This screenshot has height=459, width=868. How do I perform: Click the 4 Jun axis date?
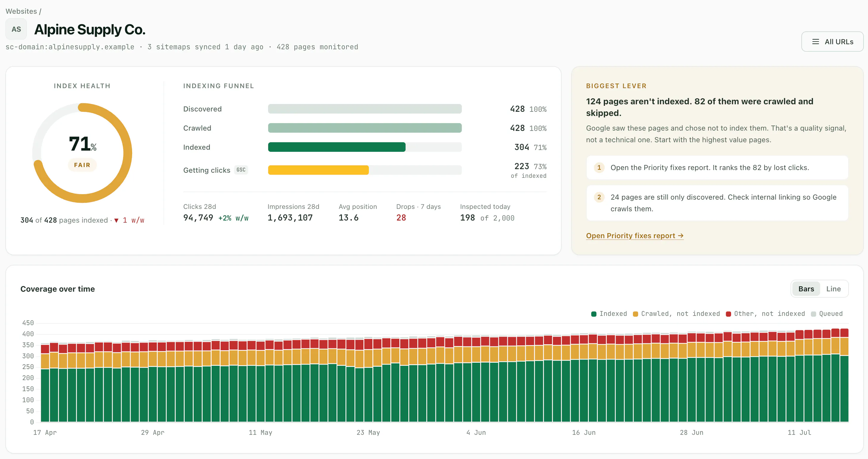click(x=476, y=432)
